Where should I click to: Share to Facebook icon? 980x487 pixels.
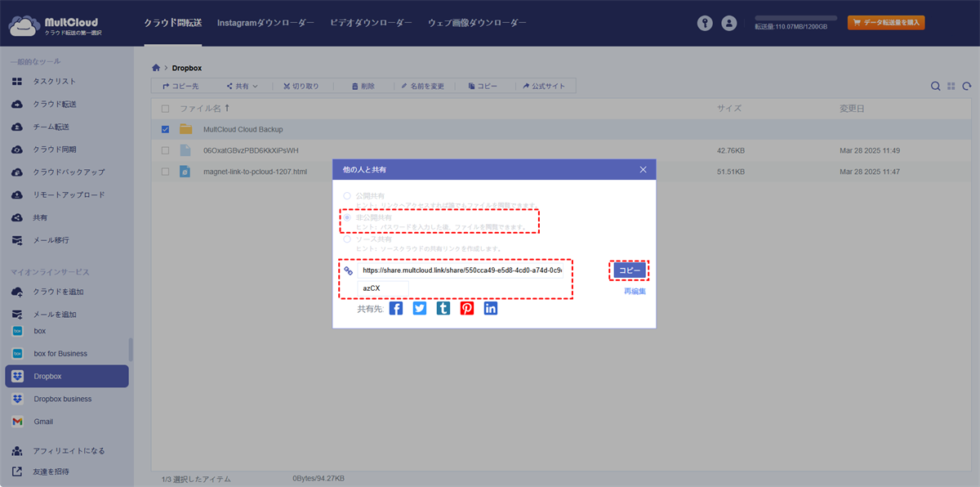tap(396, 308)
